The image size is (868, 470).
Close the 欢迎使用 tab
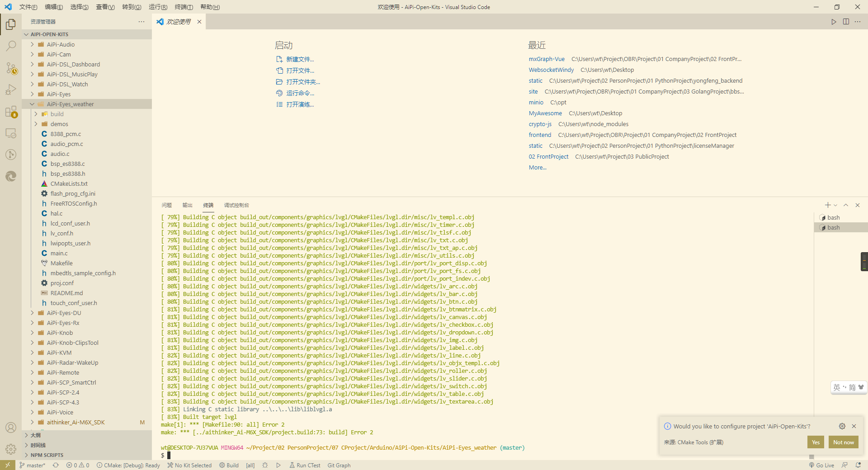(x=199, y=22)
